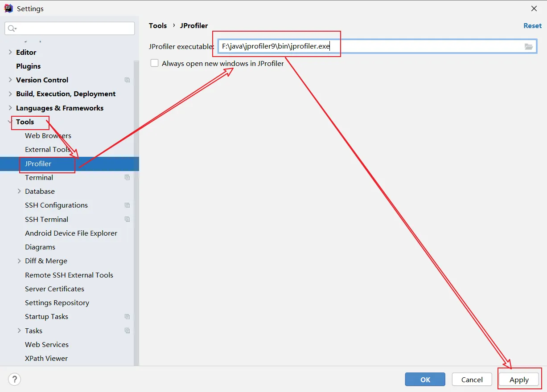The image size is (547, 392).
Task: Click the folder browse icon in executable field
Action: [x=529, y=47]
